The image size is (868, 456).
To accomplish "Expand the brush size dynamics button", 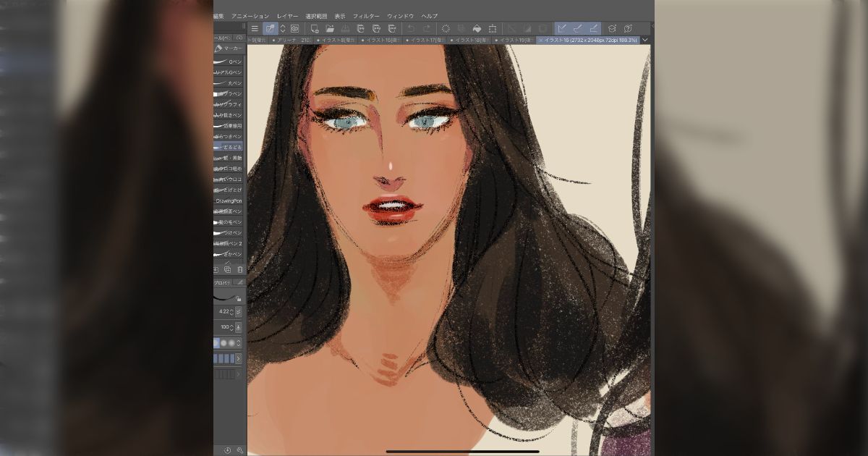I will pyautogui.click(x=239, y=312).
